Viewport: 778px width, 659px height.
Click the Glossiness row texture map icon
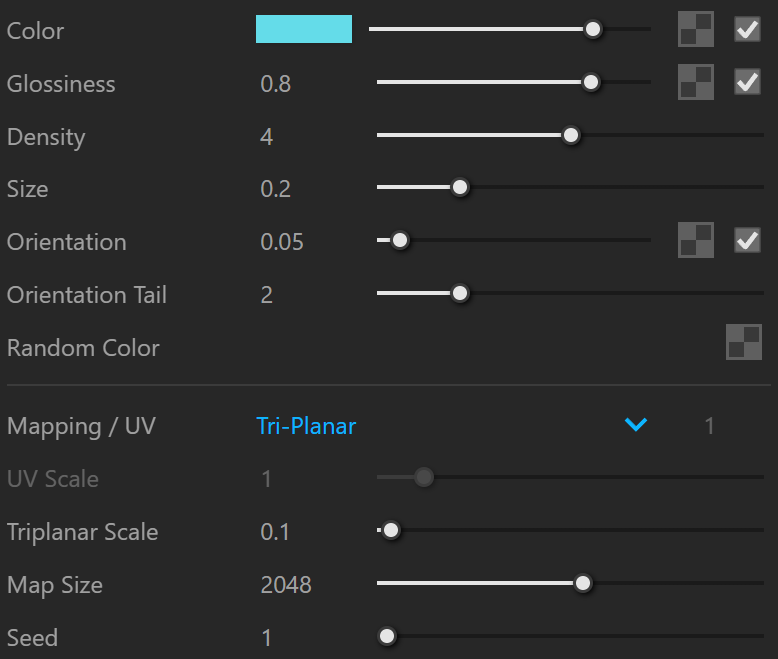click(x=696, y=82)
